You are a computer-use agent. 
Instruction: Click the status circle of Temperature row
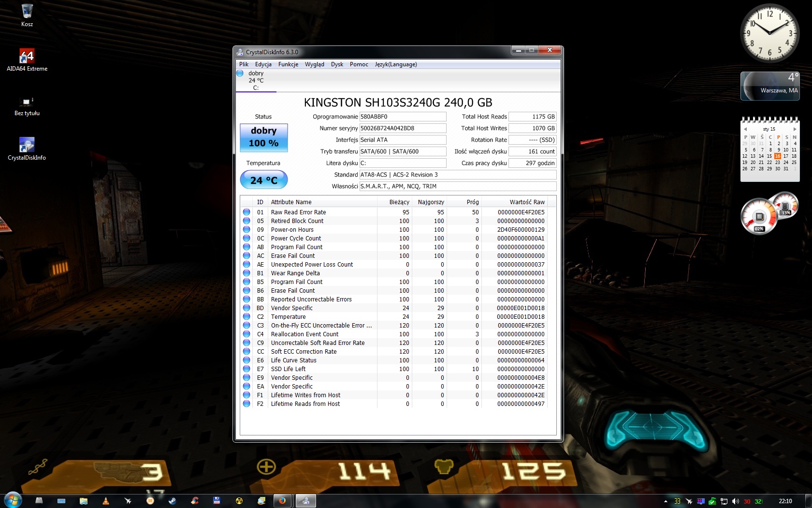(246, 317)
